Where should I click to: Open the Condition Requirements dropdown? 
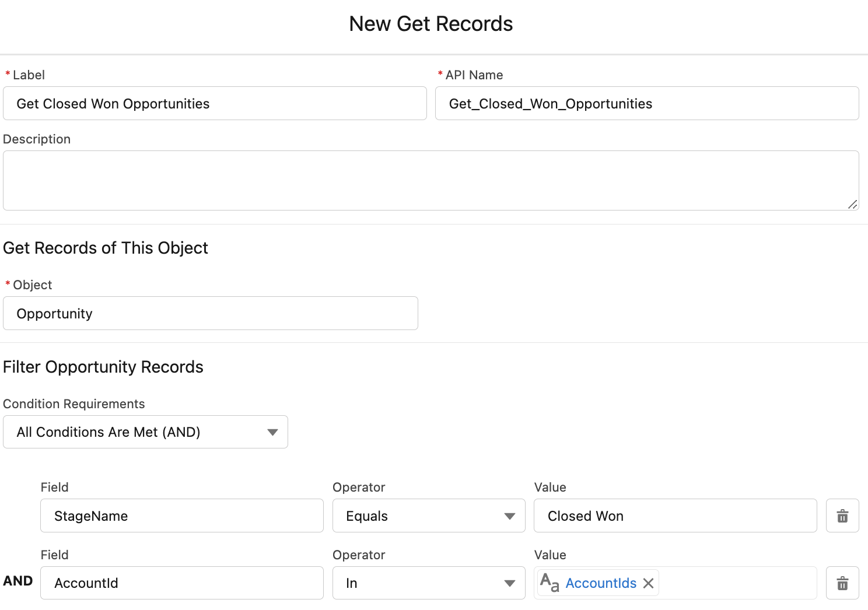(145, 432)
